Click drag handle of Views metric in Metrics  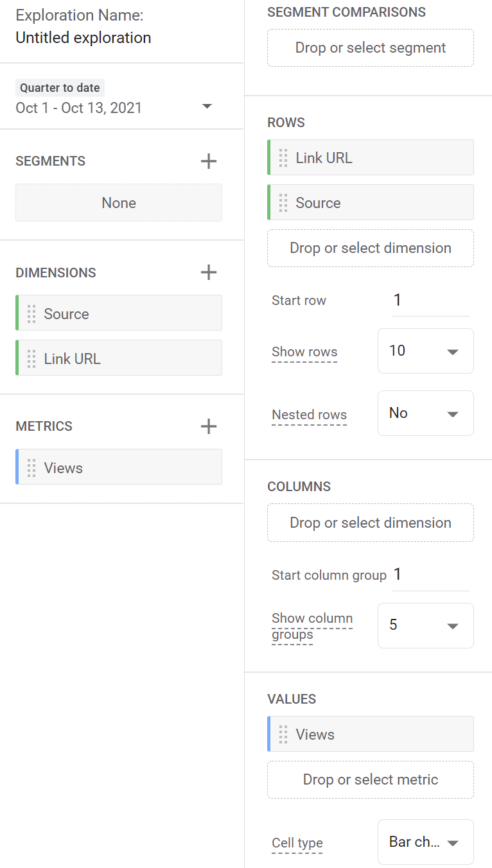tap(31, 468)
